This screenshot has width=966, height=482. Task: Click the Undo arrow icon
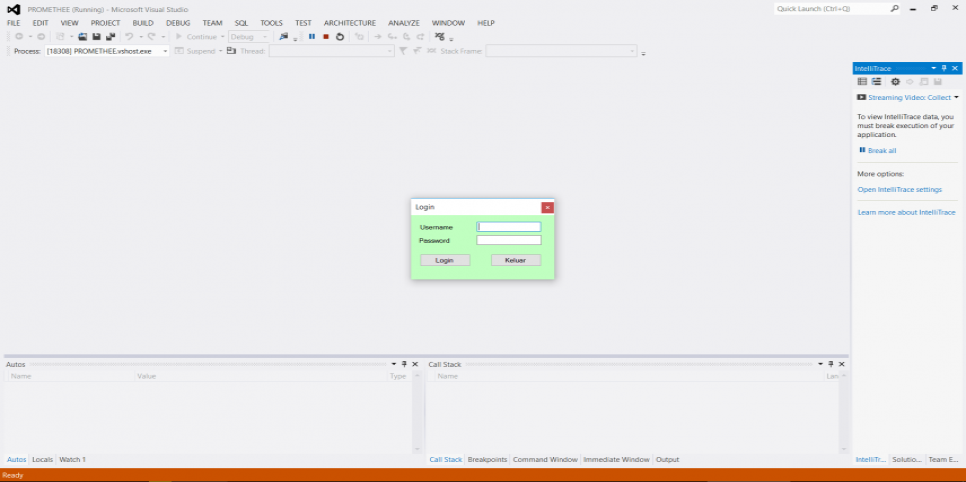click(x=129, y=36)
